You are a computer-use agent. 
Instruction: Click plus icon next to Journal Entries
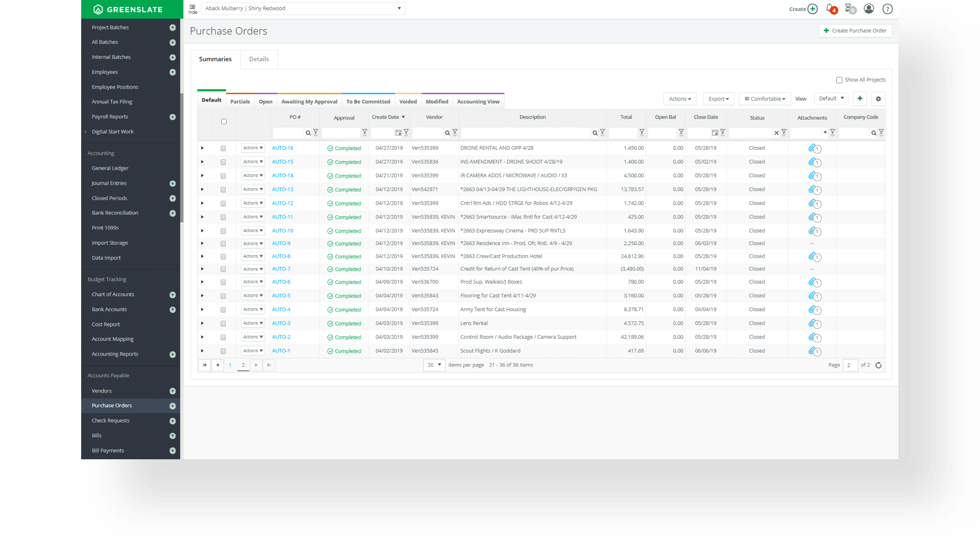click(x=173, y=184)
